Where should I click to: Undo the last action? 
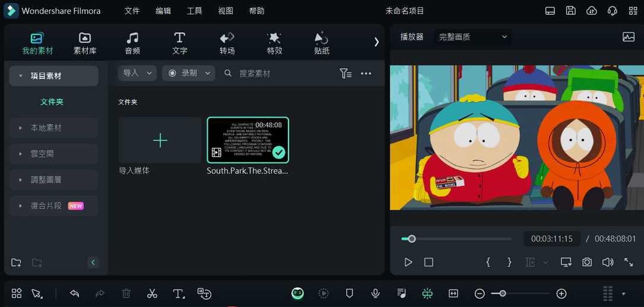pos(74,293)
